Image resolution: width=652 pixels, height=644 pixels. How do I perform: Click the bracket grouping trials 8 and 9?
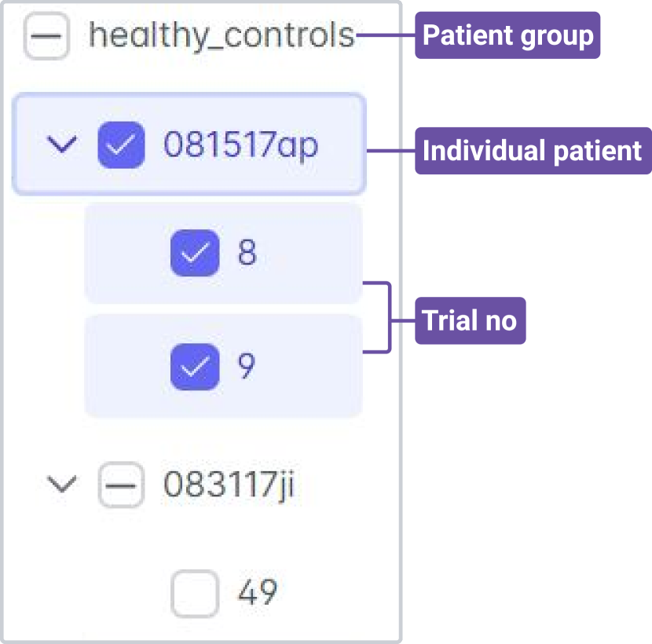click(x=388, y=317)
